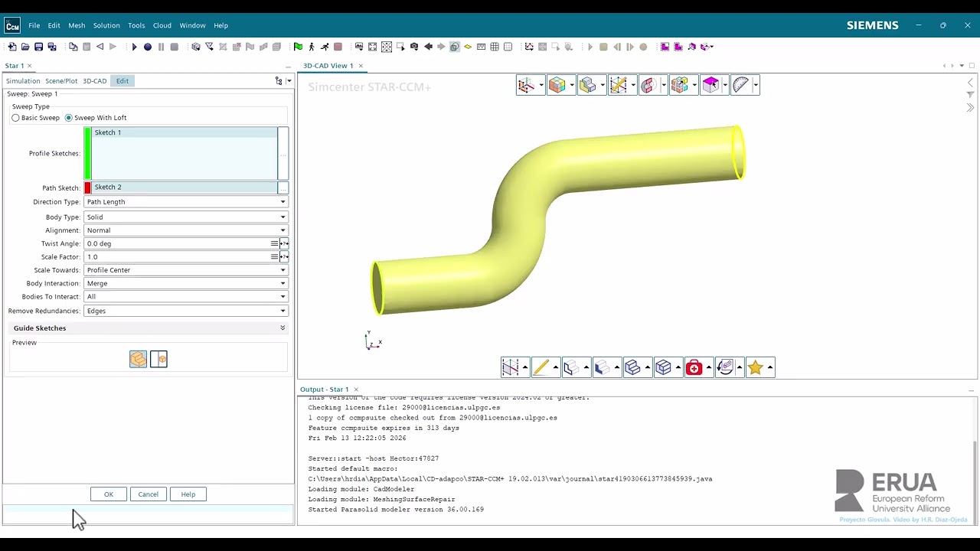Click the magenta-top cube selection icon
This screenshot has height=551, width=980.
click(x=710, y=85)
